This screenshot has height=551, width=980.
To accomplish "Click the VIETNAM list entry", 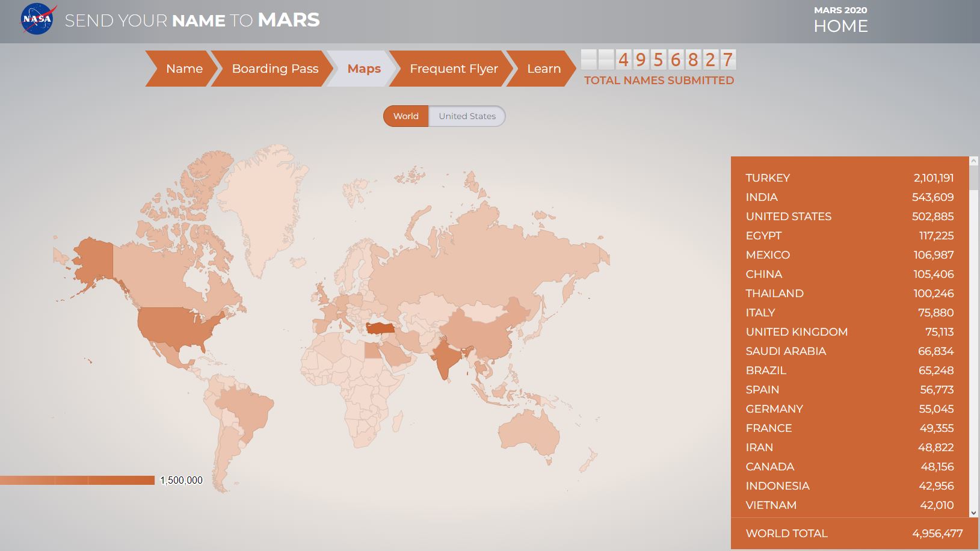I will point(849,505).
